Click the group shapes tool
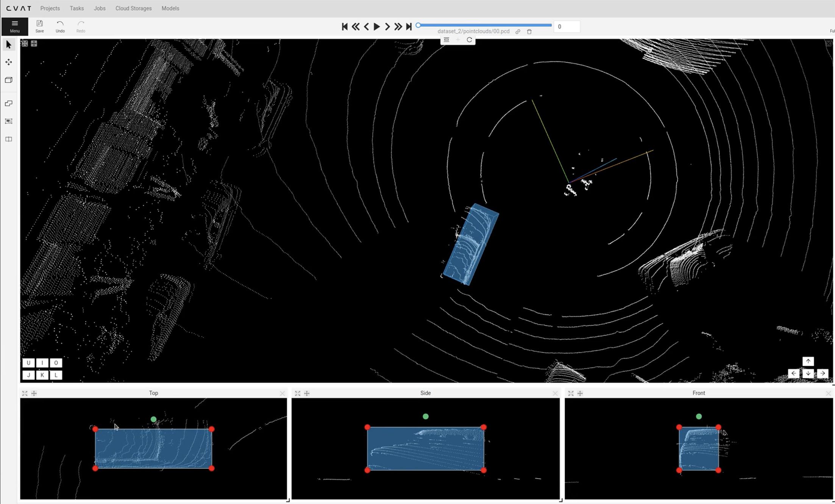The height and width of the screenshot is (504, 835). pyautogui.click(x=9, y=121)
